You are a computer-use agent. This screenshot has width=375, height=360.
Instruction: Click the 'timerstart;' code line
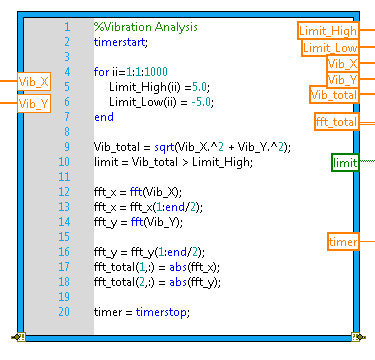(121, 42)
